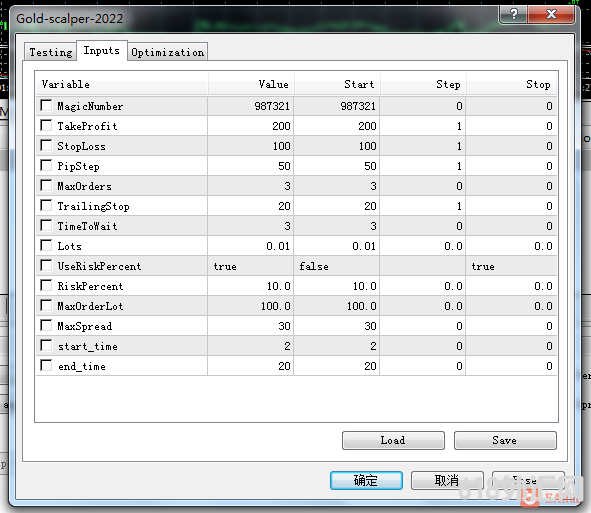The width and height of the screenshot is (591, 513).
Task: Click the Start column header
Action: (337, 84)
